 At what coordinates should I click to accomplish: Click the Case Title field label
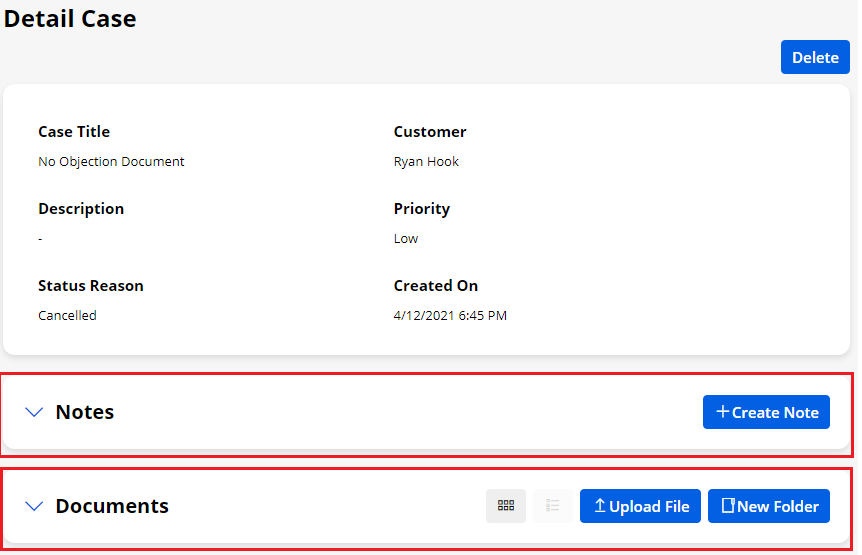click(x=74, y=132)
